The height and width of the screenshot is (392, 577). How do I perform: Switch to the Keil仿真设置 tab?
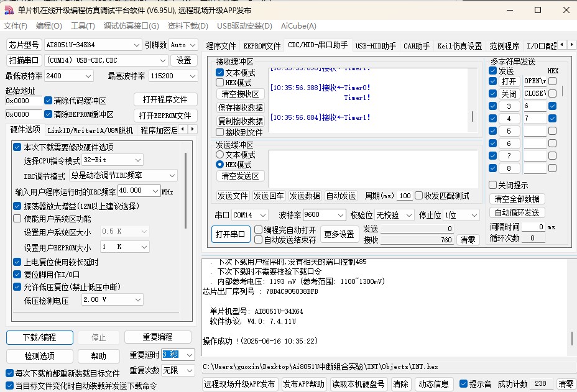pyautogui.click(x=459, y=46)
